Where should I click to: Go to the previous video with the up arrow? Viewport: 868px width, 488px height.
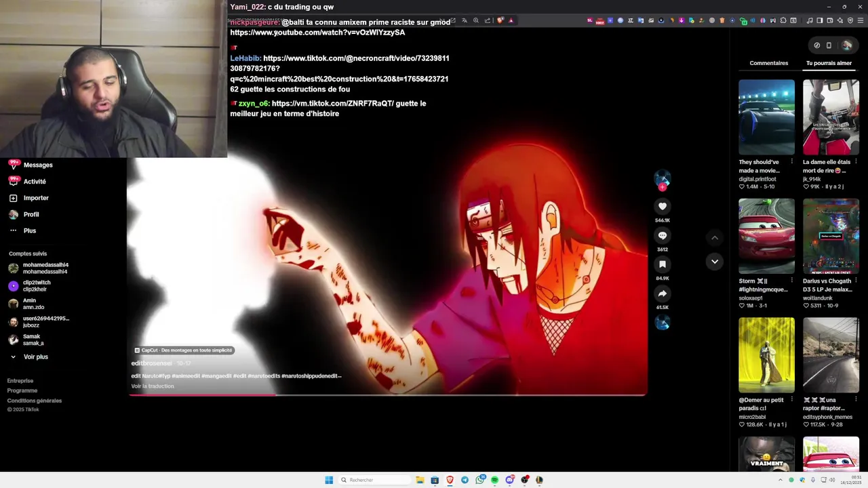[714, 237]
